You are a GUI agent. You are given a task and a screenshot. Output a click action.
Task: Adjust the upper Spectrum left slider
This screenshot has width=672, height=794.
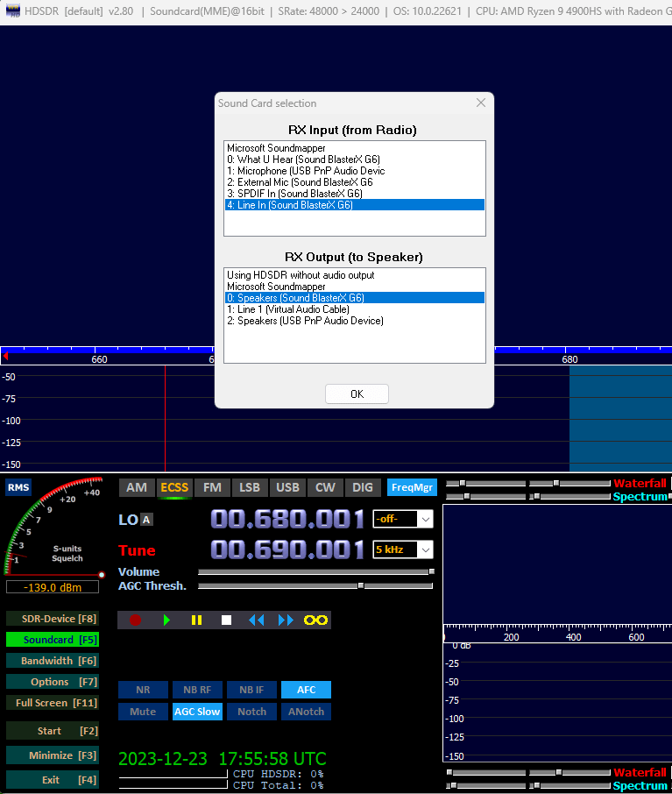[x=467, y=496]
